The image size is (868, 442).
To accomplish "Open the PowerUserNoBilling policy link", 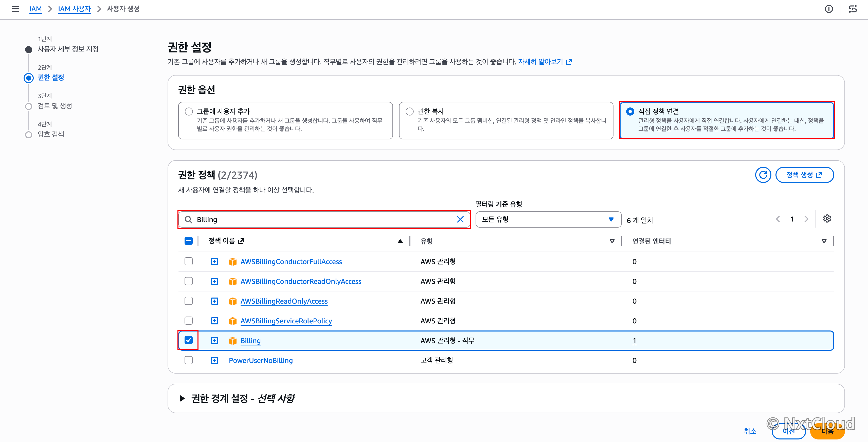I will click(x=261, y=360).
